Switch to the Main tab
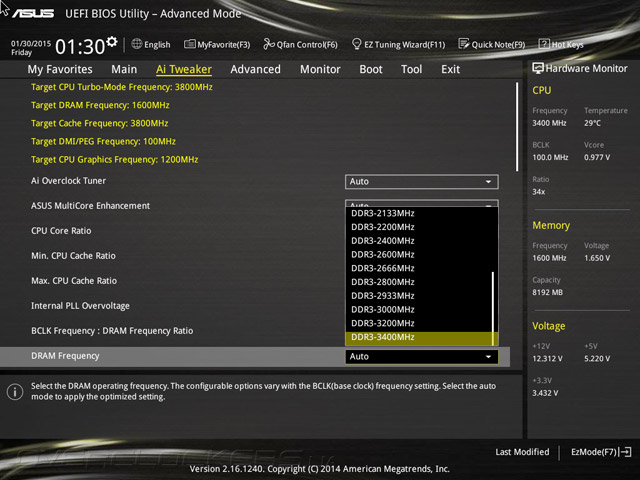The height and width of the screenshot is (480, 640). 124,69
